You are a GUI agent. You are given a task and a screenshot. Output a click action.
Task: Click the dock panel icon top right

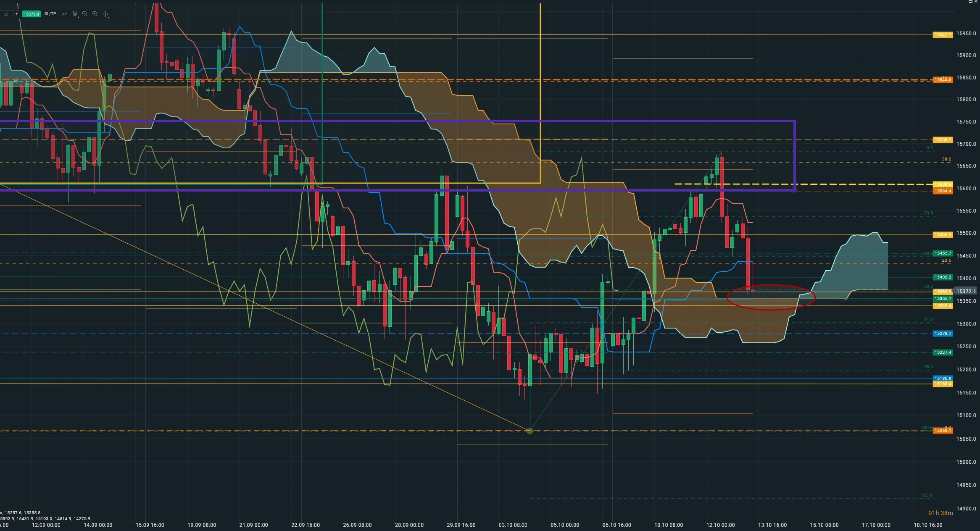(x=970, y=2)
